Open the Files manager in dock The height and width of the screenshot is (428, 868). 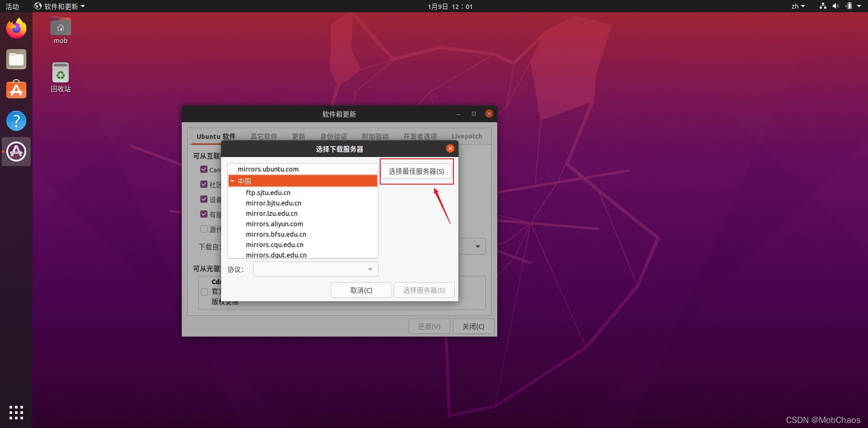(16, 59)
